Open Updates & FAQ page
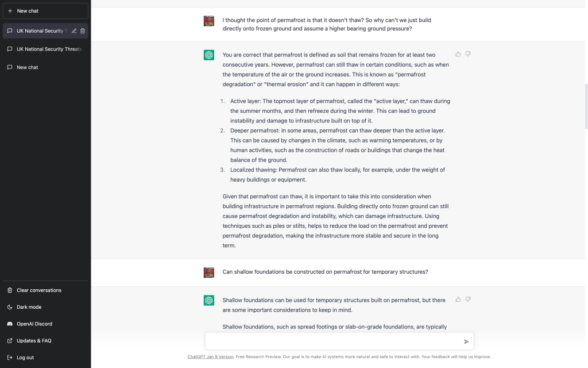 (x=34, y=340)
